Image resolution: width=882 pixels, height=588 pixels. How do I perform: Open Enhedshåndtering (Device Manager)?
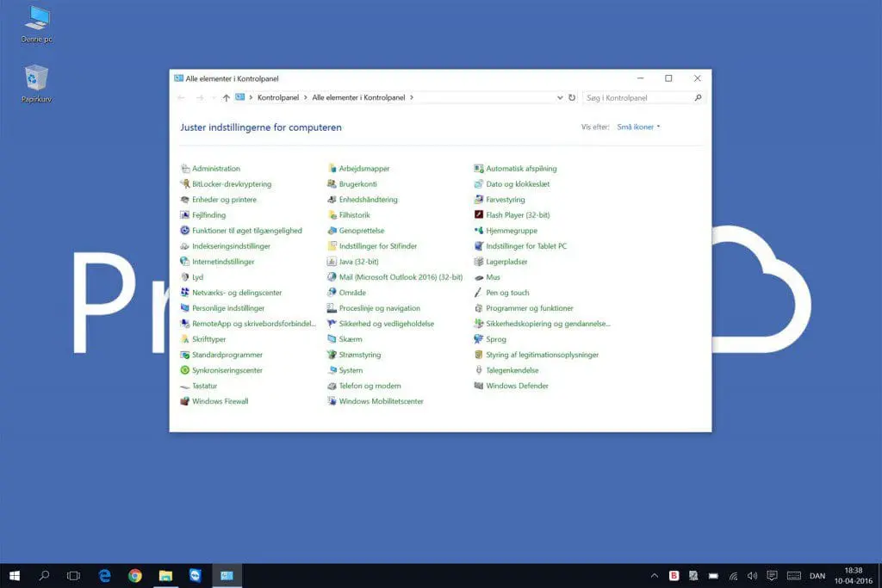tap(369, 199)
